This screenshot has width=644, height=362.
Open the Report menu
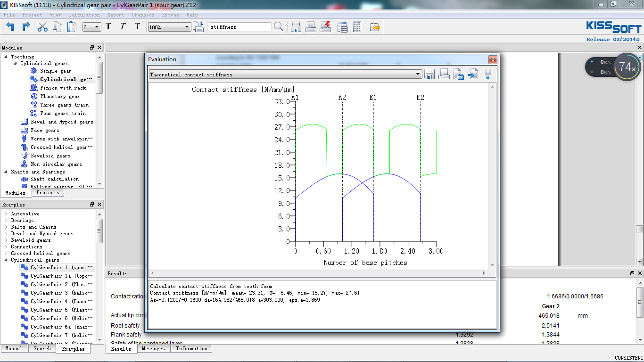[x=116, y=15]
